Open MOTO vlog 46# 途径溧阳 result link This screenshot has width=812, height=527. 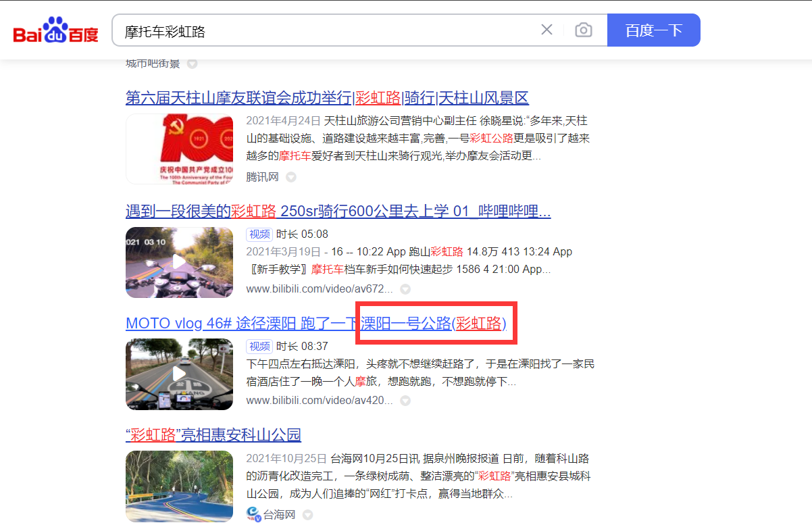coord(316,324)
